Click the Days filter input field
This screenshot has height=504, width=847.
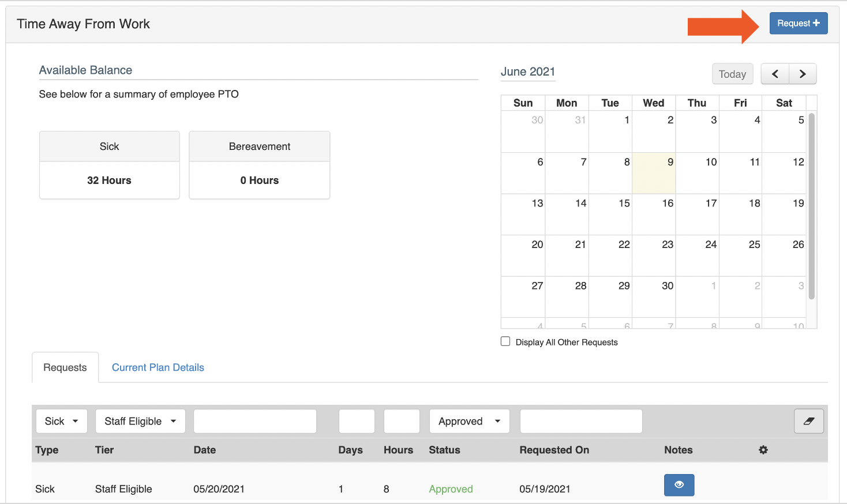(357, 421)
